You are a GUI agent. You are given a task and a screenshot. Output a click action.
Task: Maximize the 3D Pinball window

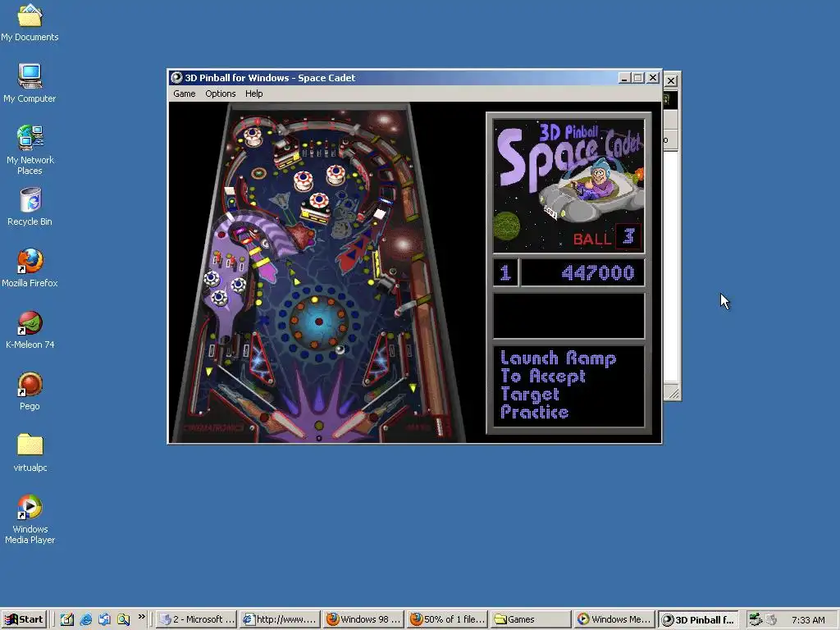(x=637, y=78)
